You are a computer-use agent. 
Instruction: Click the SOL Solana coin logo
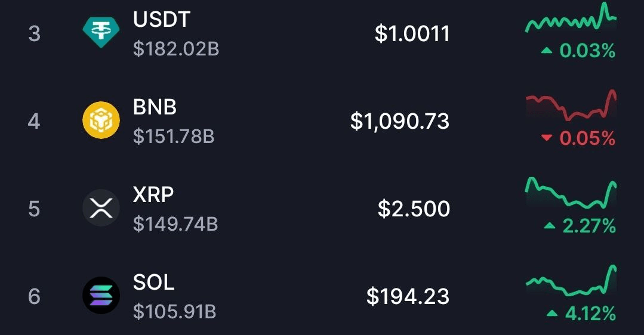tap(101, 296)
